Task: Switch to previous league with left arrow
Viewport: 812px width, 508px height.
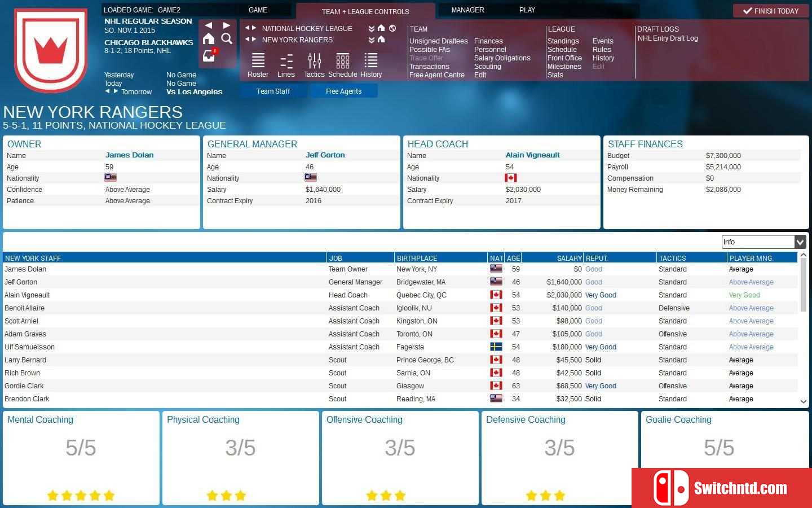Action: click(x=247, y=28)
